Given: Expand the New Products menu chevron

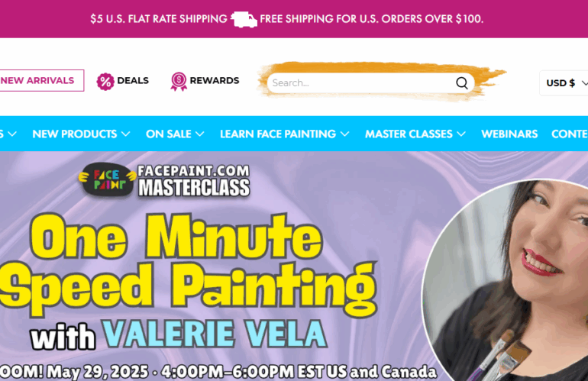Looking at the screenshot, I should point(126,134).
